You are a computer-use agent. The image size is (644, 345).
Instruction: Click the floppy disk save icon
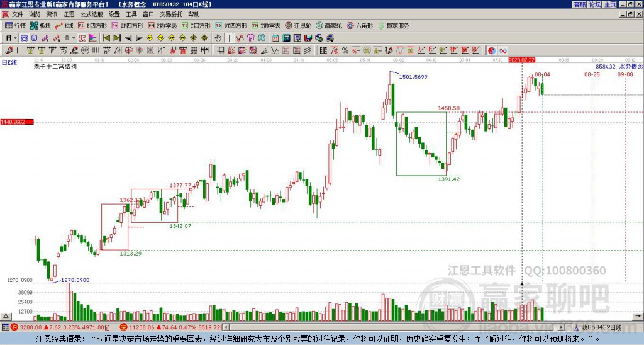(308, 38)
